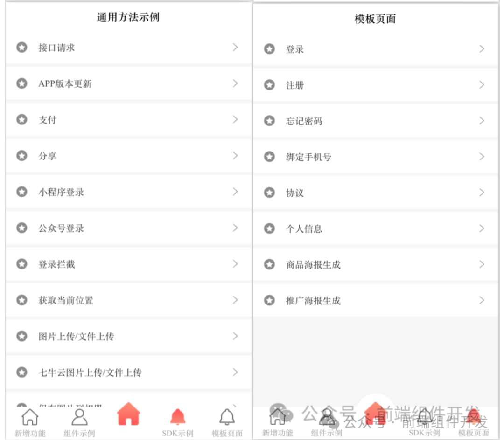Viewport: 504px width, 442px height.
Task: Tap star icon beside 个人信息
Action: coord(269,228)
